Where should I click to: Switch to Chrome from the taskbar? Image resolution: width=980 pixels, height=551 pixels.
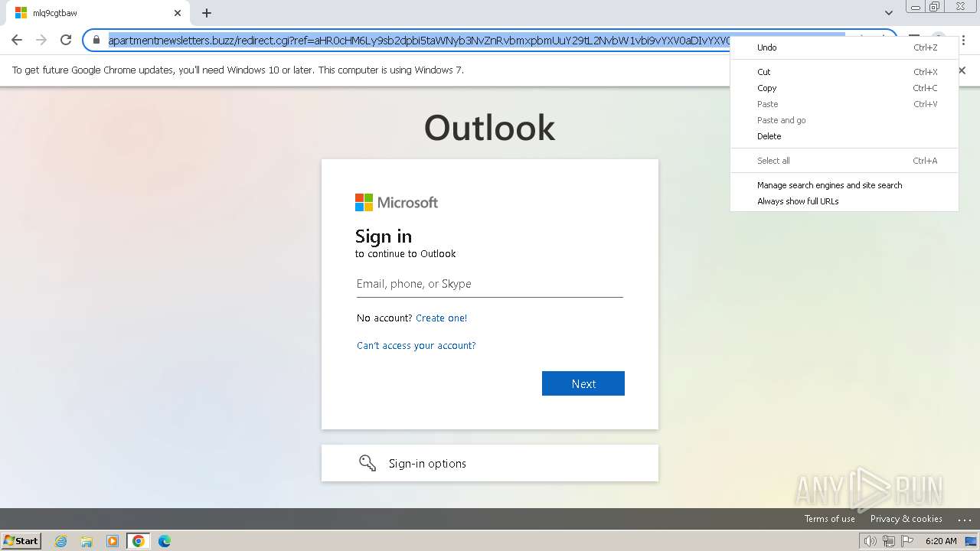point(138,541)
